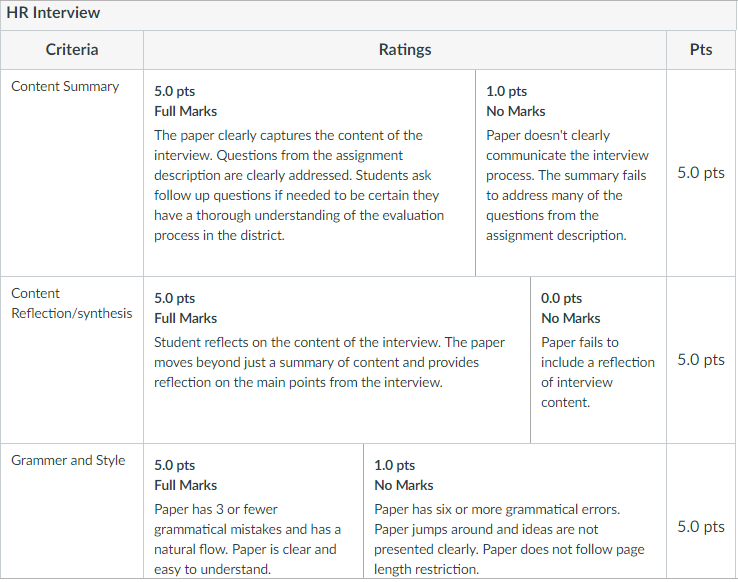Click the text "Paper has six or more grammatical errors"
The height and width of the screenshot is (582, 738).
[497, 509]
